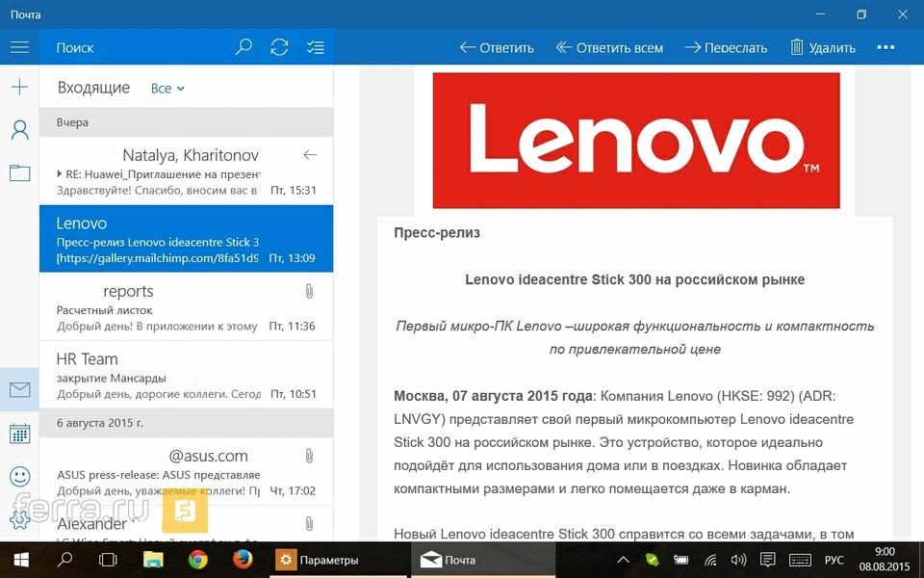The image size is (924, 578).
Task: Open Action Center notification icon
Action: coord(767,560)
